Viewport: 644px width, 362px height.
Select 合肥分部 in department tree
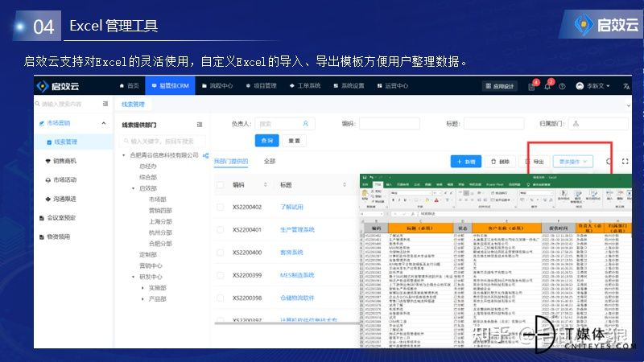point(160,244)
